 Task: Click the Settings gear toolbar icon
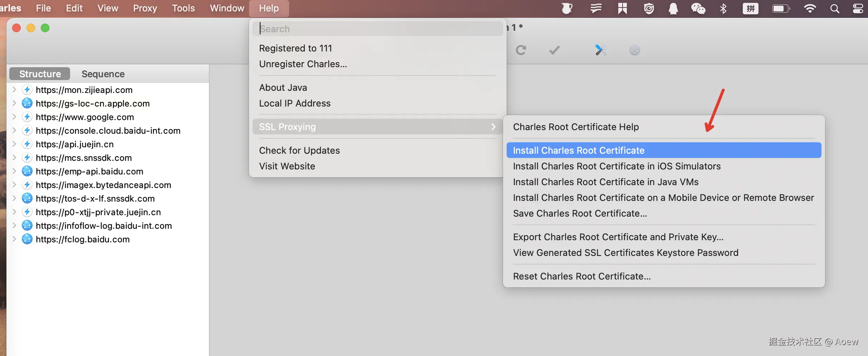(634, 50)
